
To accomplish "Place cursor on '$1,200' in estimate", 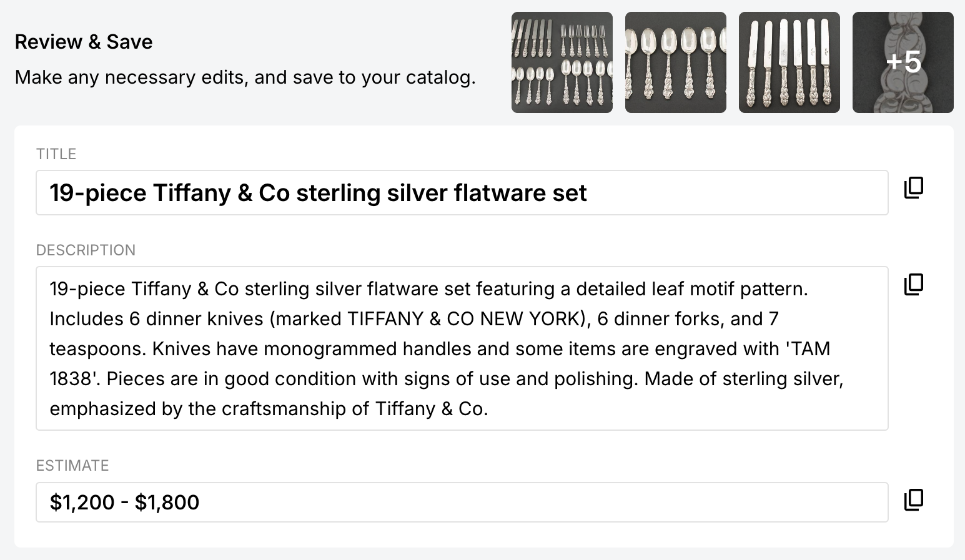I will [82, 503].
